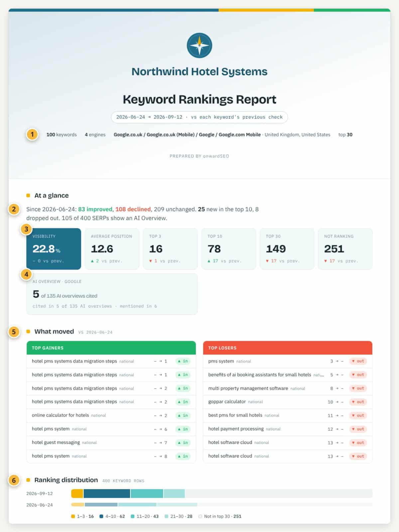Click 'out' badge for multi property management software
The height and width of the screenshot is (532, 399).
(x=358, y=388)
